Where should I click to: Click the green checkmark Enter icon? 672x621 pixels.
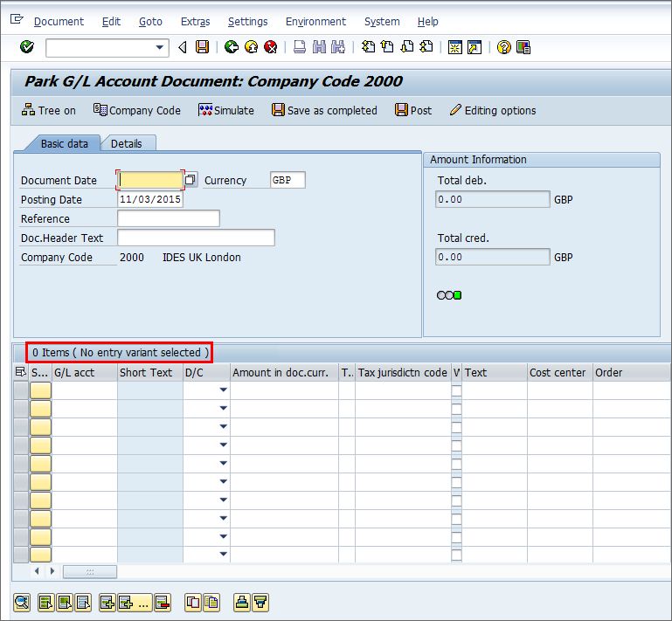[x=27, y=46]
